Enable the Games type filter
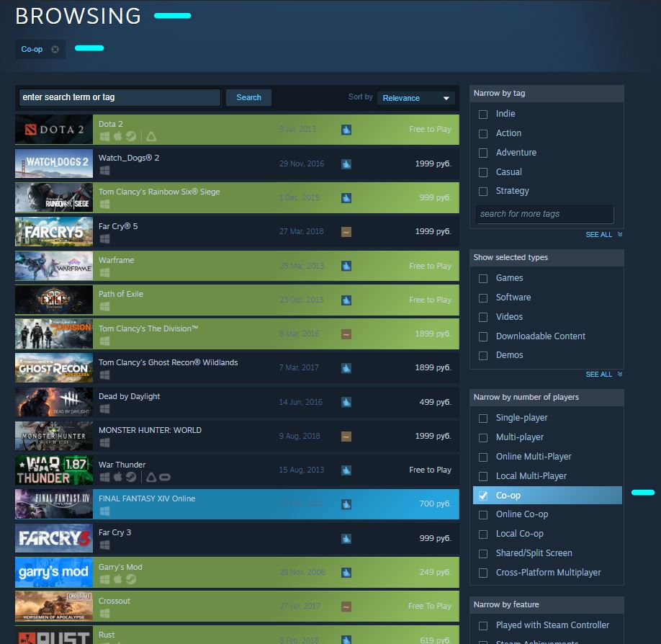 point(483,278)
